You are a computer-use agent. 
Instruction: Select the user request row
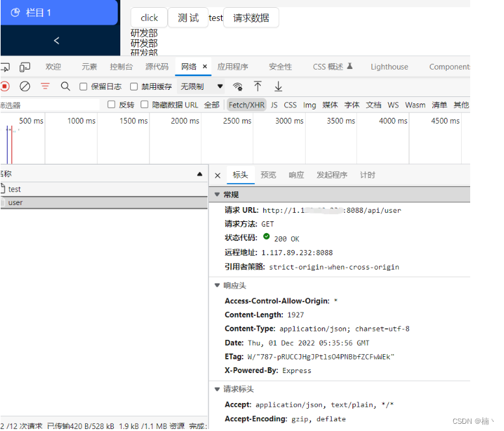[104, 202]
